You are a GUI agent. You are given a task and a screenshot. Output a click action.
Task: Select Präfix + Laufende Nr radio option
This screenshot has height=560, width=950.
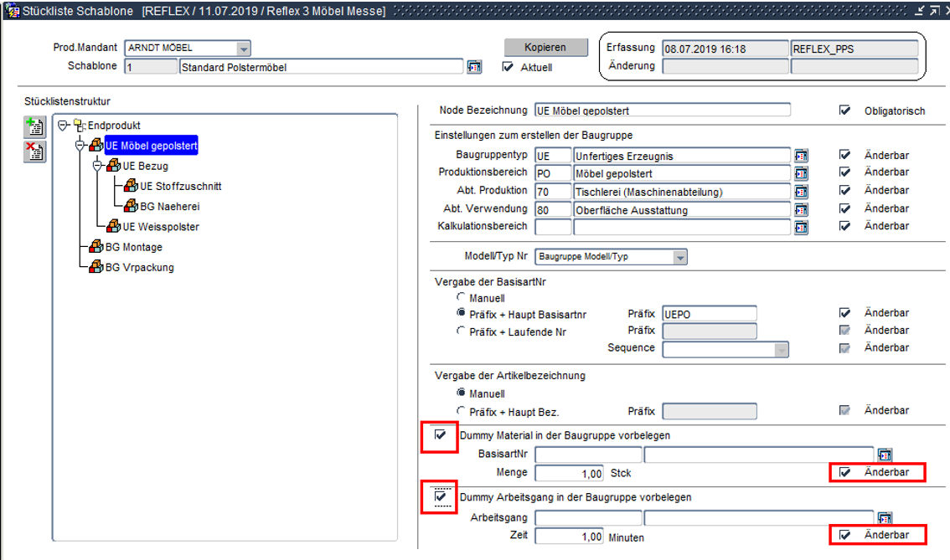[460, 331]
